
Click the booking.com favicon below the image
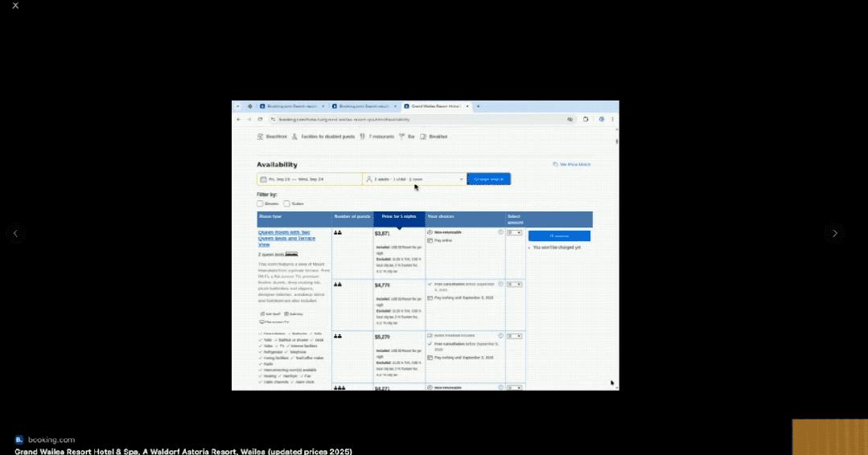19,440
